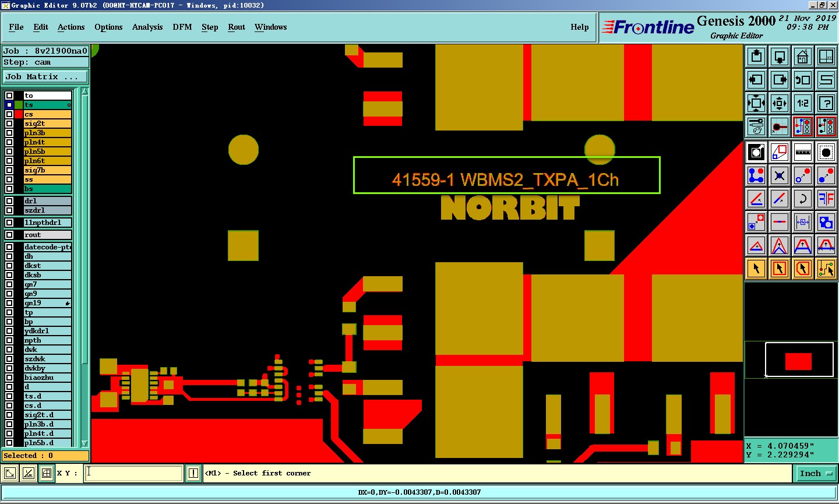Click the pan left view icon
Image resolution: width=839 pixels, height=504 pixels.
756,80
